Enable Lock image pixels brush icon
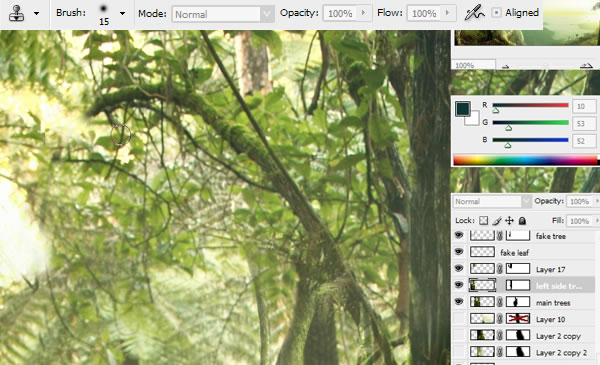Screen dimensions: 600x365 pyautogui.click(x=497, y=221)
